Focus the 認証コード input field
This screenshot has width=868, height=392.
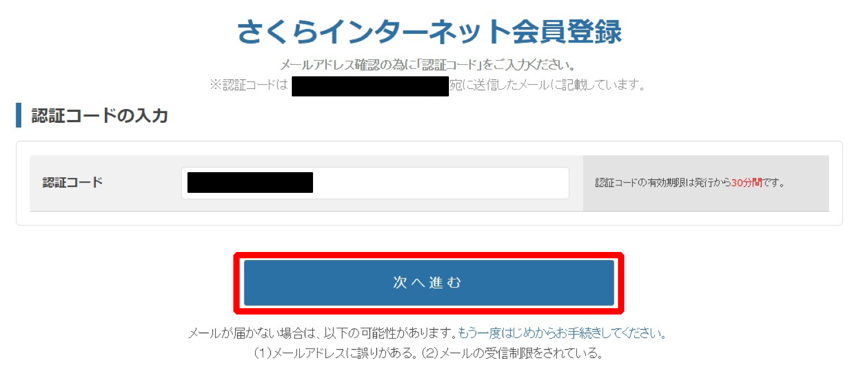click(x=375, y=183)
